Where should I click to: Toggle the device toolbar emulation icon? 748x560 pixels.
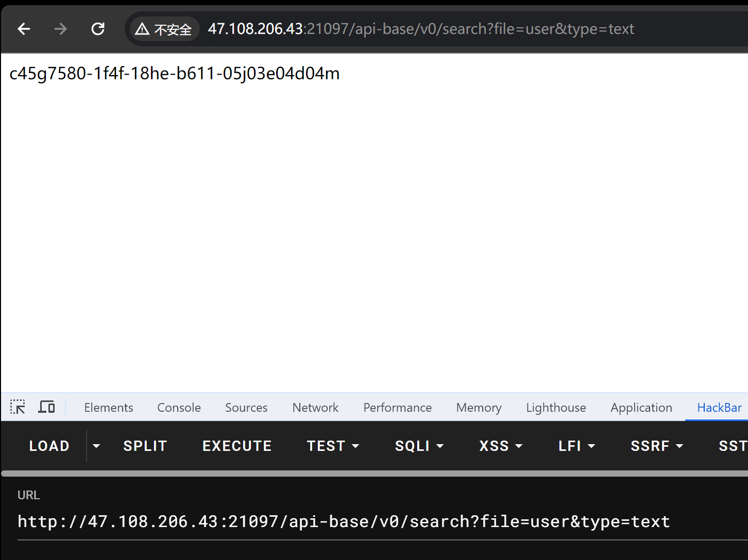[x=47, y=407]
